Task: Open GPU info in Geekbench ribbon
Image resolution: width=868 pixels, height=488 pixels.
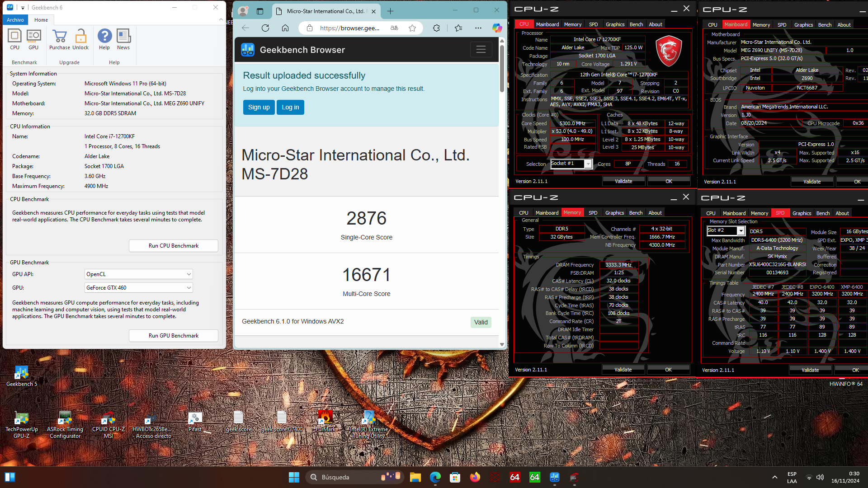Action: pyautogui.click(x=33, y=39)
